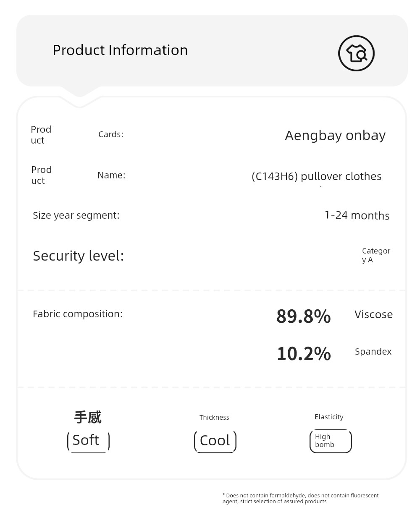This screenshot has width=420, height=515.
Task: Click the Thickness label
Action: tap(214, 417)
